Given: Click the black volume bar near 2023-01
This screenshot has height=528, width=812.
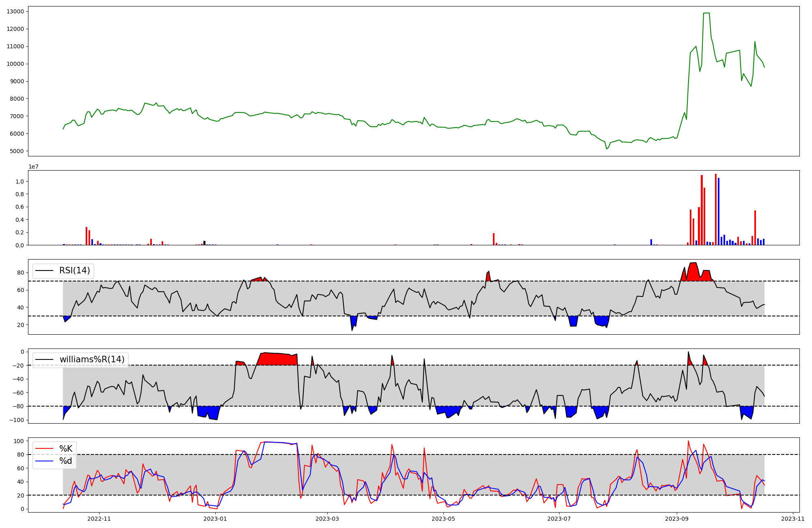Looking at the screenshot, I should click(x=204, y=243).
